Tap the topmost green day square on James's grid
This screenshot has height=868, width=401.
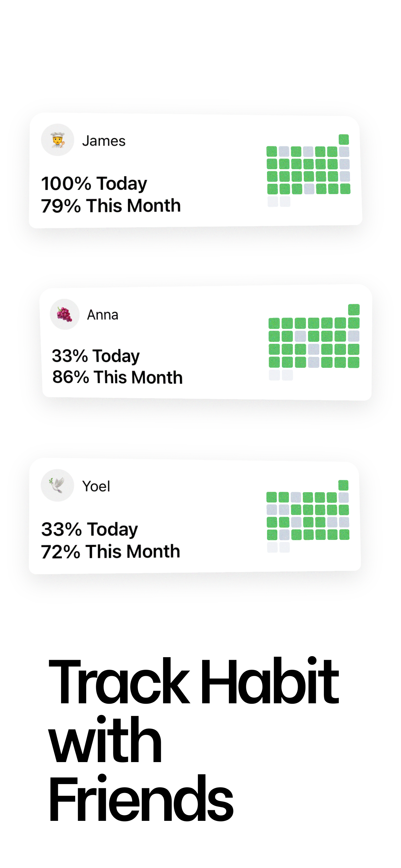coord(344,139)
